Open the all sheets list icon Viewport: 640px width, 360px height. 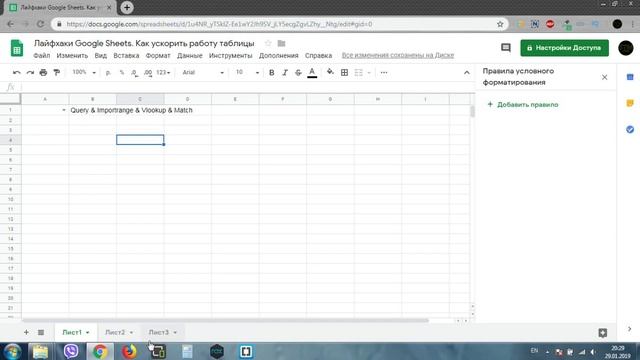(41, 332)
